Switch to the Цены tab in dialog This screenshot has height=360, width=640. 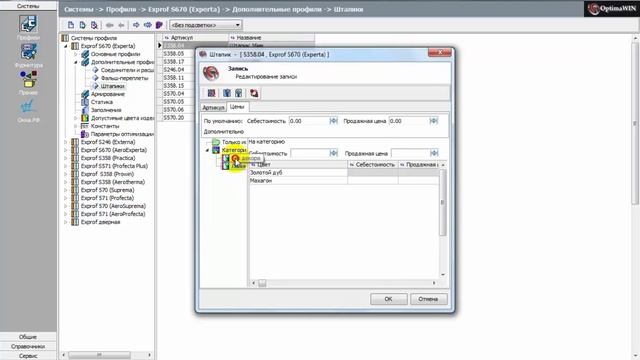tap(237, 107)
